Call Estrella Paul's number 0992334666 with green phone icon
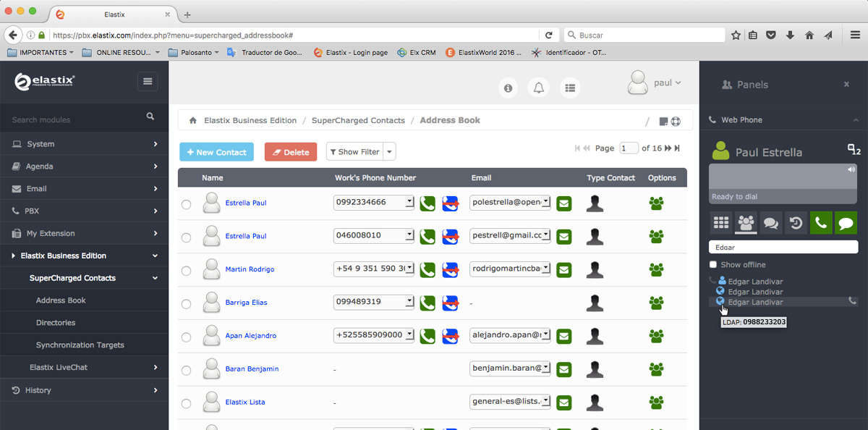 (427, 203)
